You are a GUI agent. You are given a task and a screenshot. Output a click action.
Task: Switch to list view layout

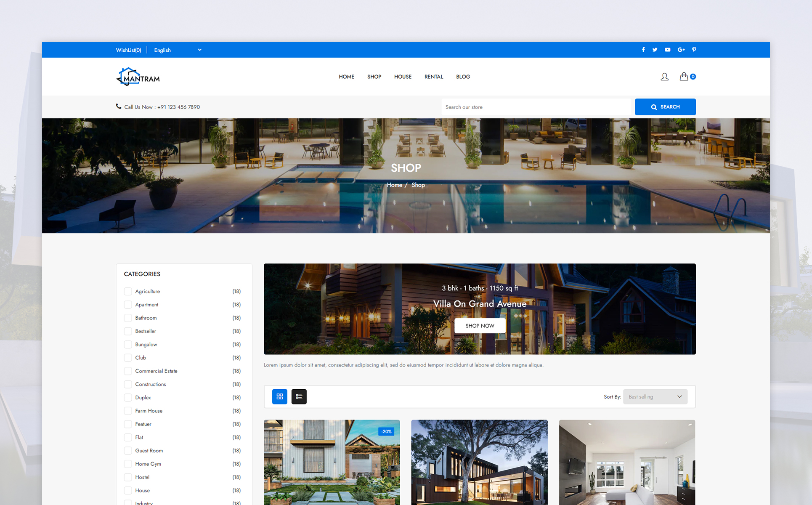pos(299,396)
